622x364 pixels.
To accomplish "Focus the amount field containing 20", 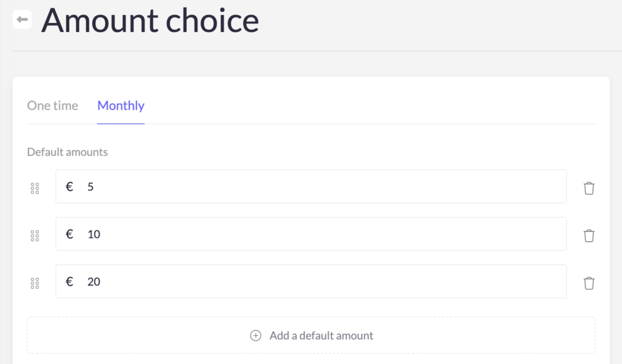I will coord(311,281).
